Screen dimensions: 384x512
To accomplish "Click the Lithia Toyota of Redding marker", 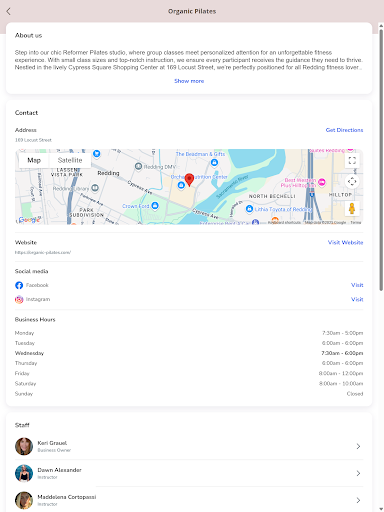I will (x=249, y=209).
